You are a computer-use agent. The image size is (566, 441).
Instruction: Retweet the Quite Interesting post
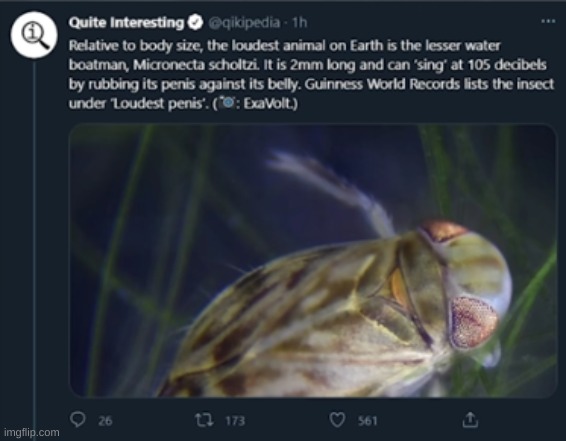[x=204, y=420]
